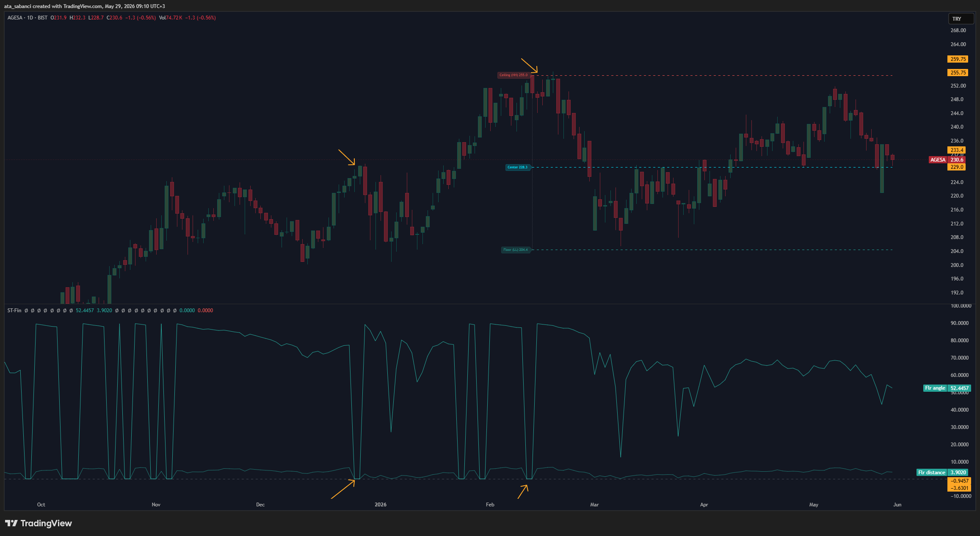Click the Jun label on time axis
The width and height of the screenshot is (980, 536).
coord(897,505)
